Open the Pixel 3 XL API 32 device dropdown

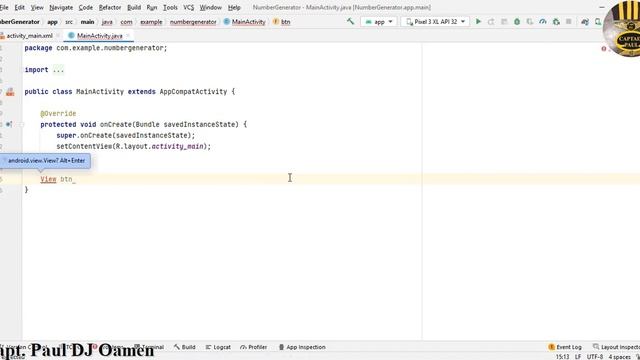point(435,22)
